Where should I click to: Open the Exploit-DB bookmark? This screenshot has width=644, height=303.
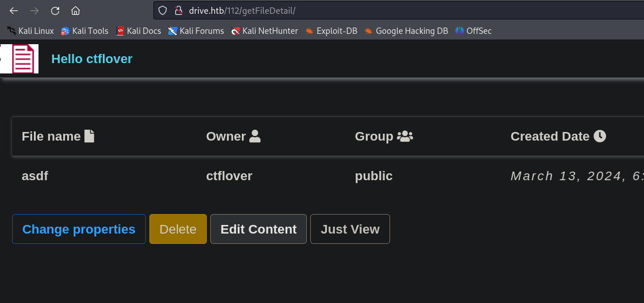click(331, 31)
